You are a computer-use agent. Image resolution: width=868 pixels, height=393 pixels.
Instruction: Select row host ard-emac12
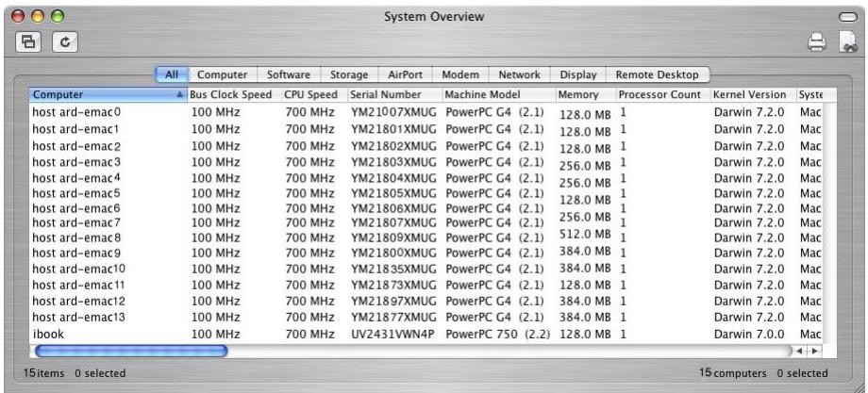pyautogui.click(x=426, y=302)
